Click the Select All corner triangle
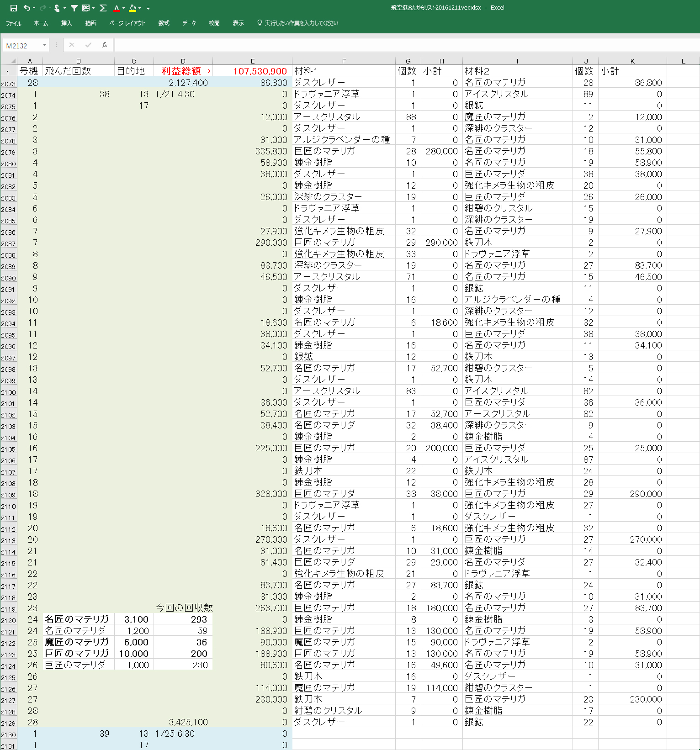 13,61
